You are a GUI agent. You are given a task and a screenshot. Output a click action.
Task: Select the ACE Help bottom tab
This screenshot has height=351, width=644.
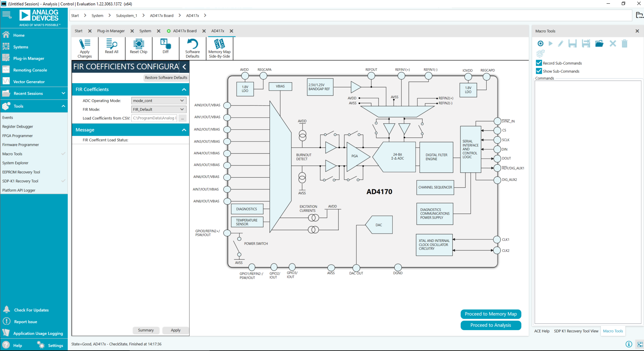(x=542, y=331)
